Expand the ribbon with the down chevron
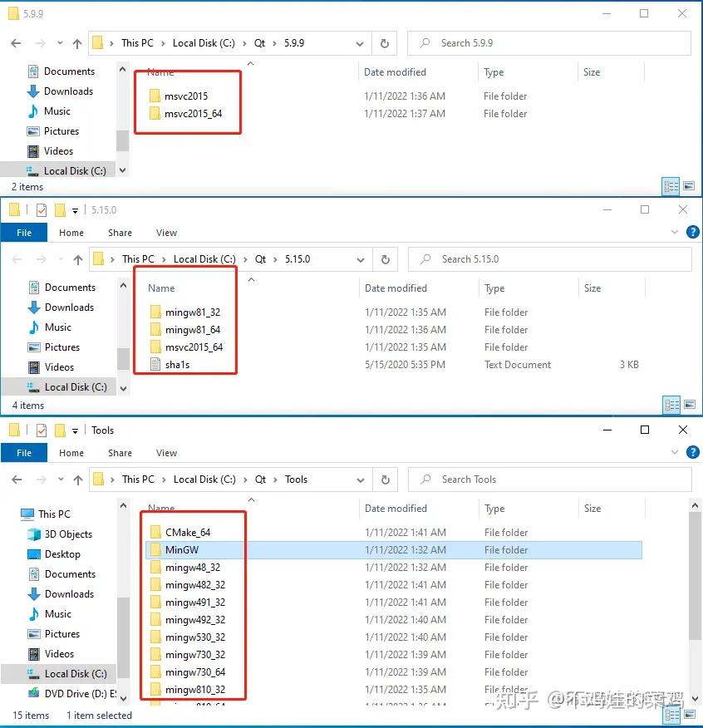 pos(675,452)
